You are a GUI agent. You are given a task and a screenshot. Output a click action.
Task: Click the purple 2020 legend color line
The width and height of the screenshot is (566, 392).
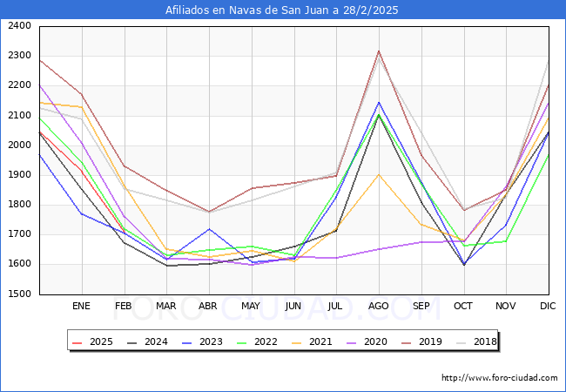[352, 342]
